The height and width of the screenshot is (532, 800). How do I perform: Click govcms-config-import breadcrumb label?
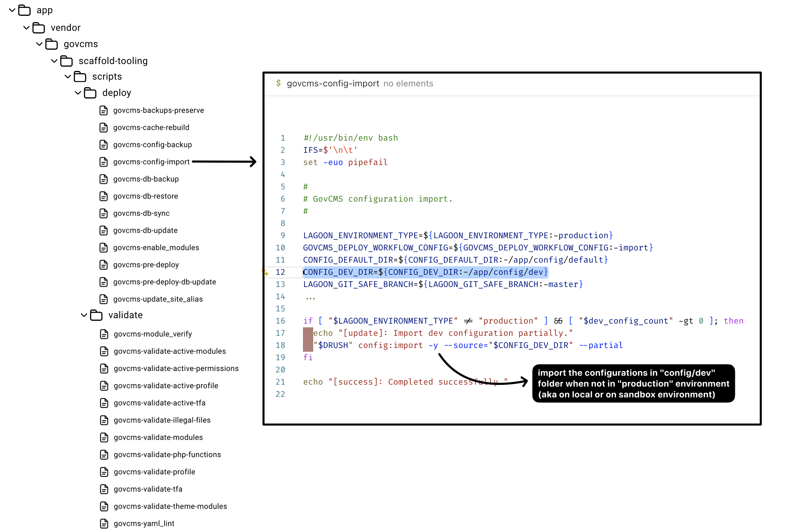click(333, 83)
